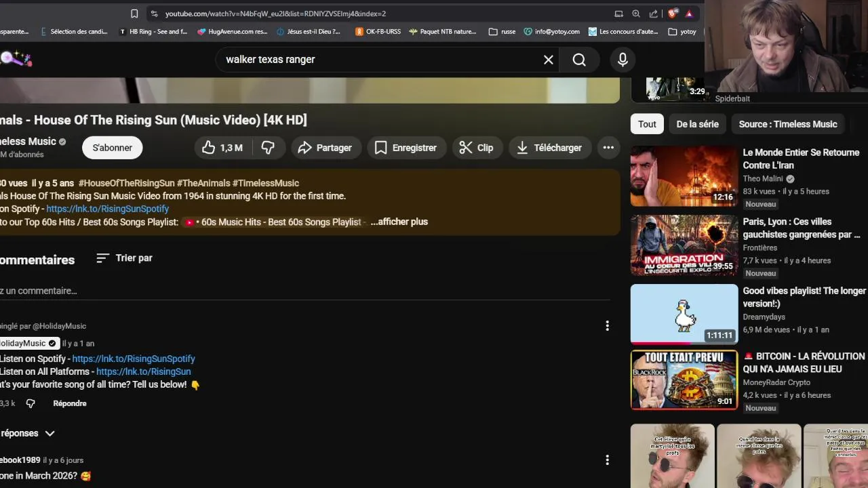Viewport: 868px width, 488px height.
Task: Click the bookmark icon next to the address bar
Action: (134, 14)
